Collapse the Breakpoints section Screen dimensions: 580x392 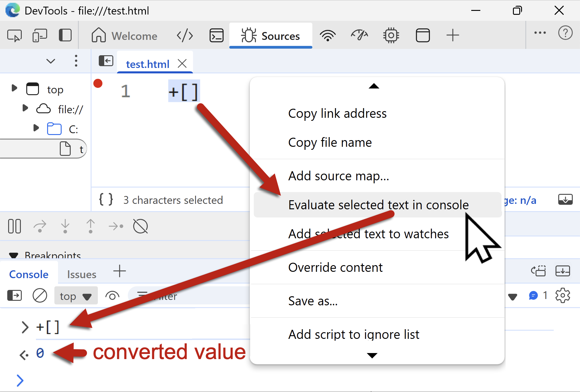tap(14, 255)
